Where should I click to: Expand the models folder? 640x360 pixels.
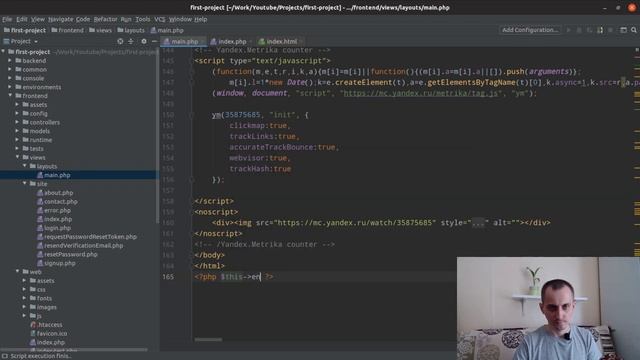click(x=18, y=131)
